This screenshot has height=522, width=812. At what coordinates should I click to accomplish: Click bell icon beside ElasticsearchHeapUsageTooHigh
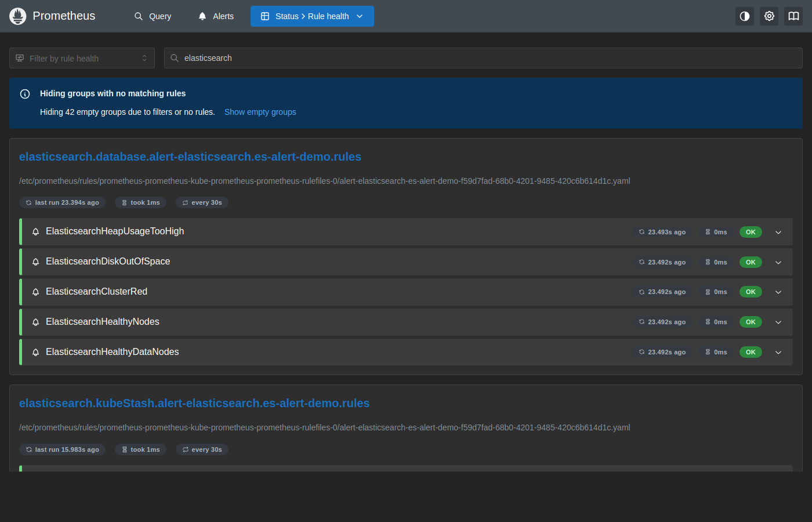pyautogui.click(x=35, y=231)
